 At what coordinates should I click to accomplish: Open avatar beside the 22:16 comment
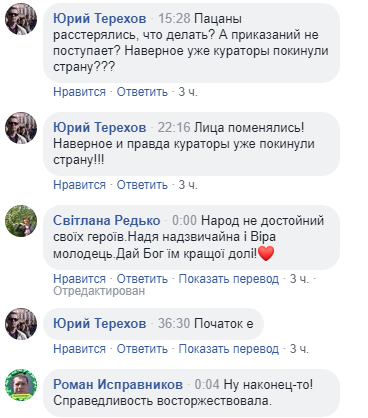(x=21, y=128)
